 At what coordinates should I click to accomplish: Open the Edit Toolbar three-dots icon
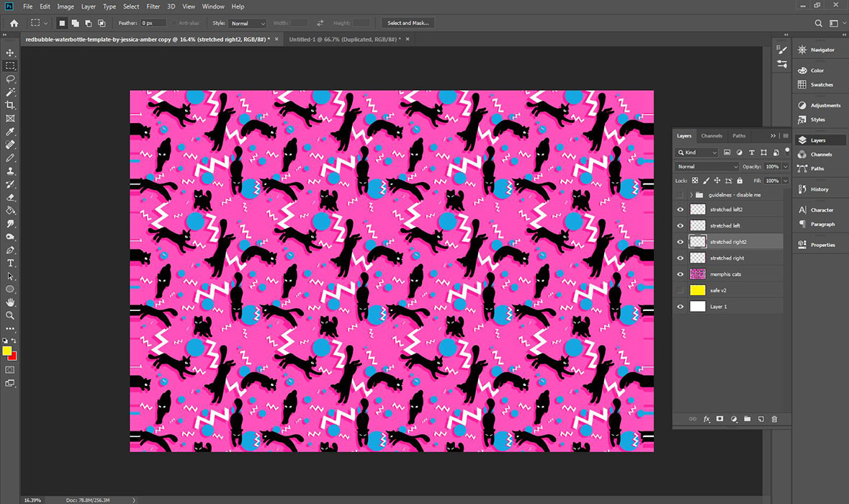click(10, 328)
